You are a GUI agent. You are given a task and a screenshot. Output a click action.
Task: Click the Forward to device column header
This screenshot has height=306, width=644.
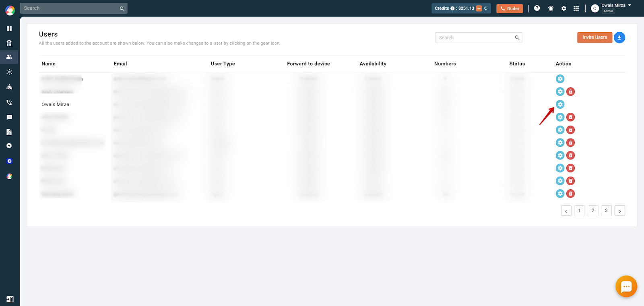point(308,64)
